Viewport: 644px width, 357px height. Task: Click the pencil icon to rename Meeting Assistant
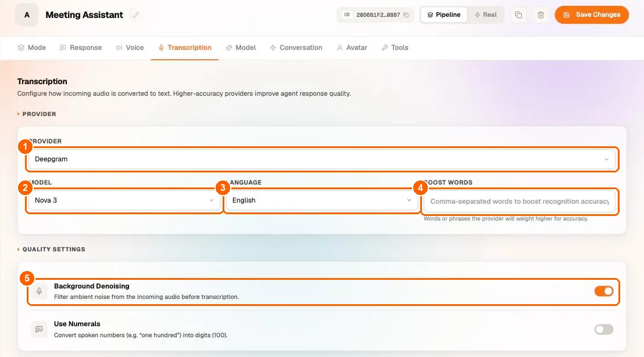(135, 15)
